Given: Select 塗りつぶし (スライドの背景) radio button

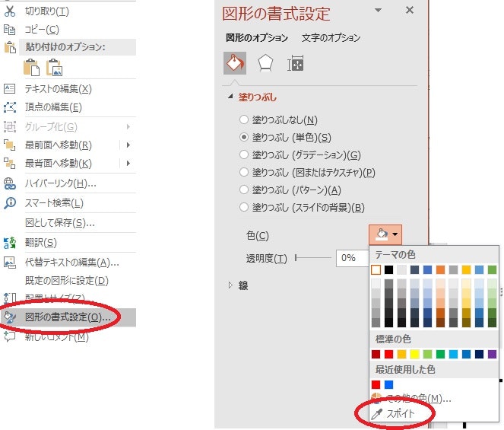Looking at the screenshot, I should (244, 207).
